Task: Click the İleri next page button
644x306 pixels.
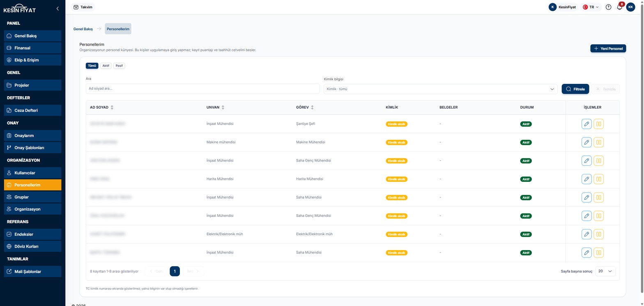Action: pos(193,271)
